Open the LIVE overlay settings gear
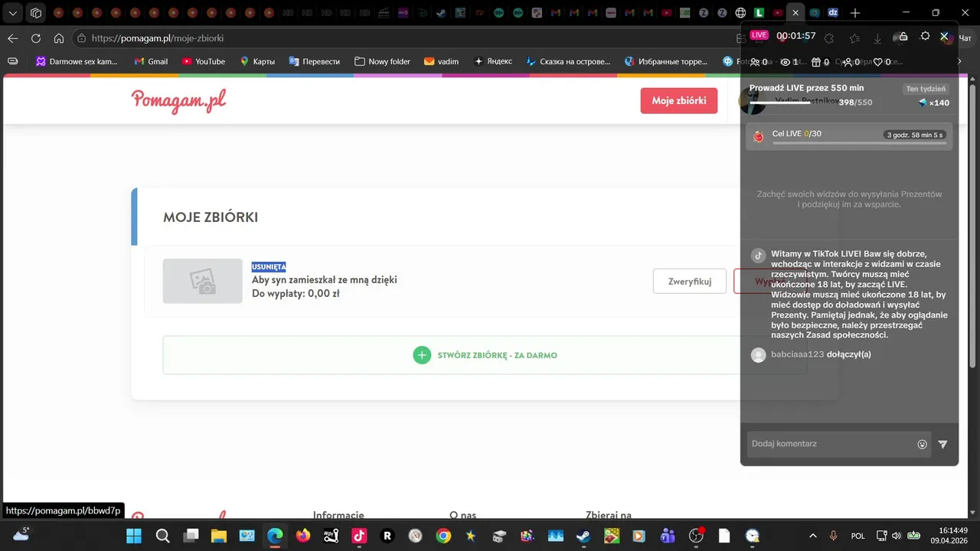This screenshot has width=980, height=551. pos(925,36)
